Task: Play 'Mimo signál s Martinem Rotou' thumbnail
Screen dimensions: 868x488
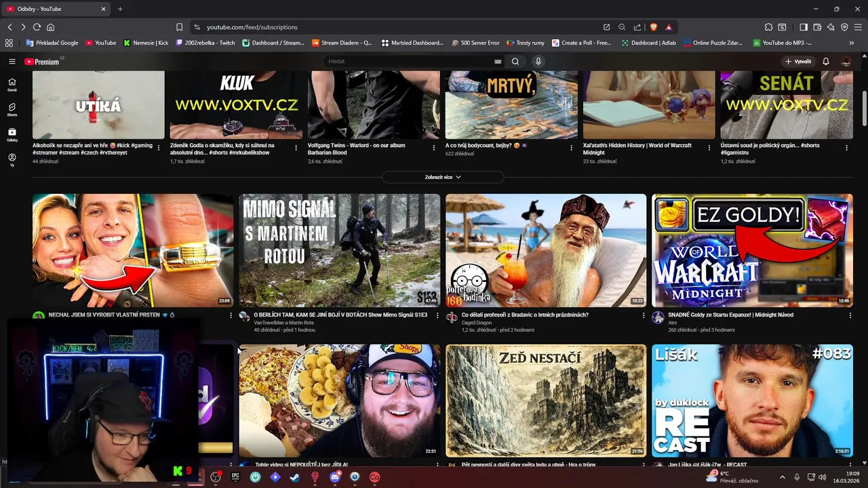Action: [339, 250]
